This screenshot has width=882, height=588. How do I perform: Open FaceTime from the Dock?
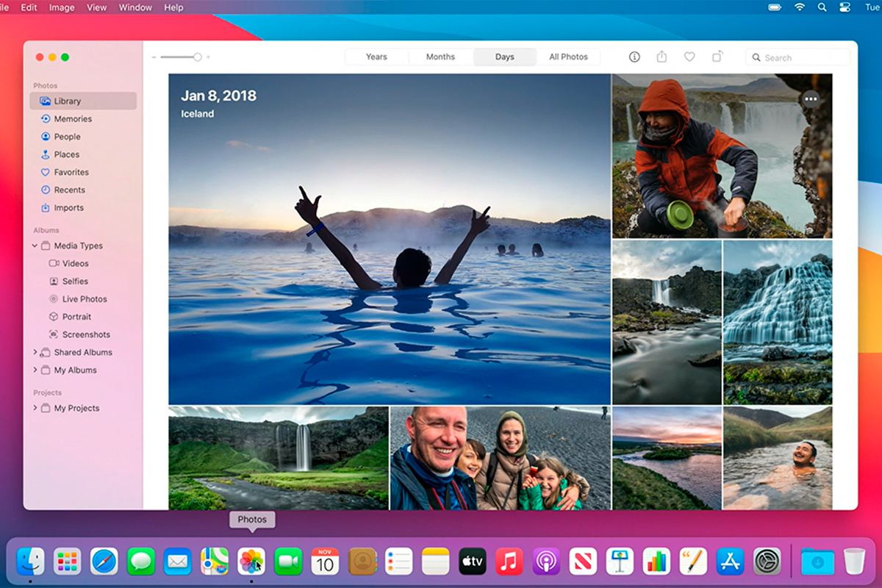click(288, 562)
